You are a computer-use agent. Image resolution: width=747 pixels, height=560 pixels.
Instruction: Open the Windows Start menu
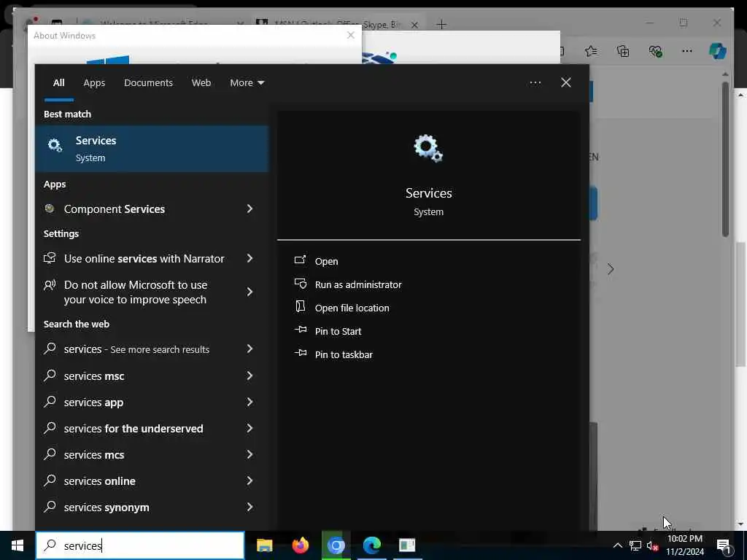[x=18, y=545]
